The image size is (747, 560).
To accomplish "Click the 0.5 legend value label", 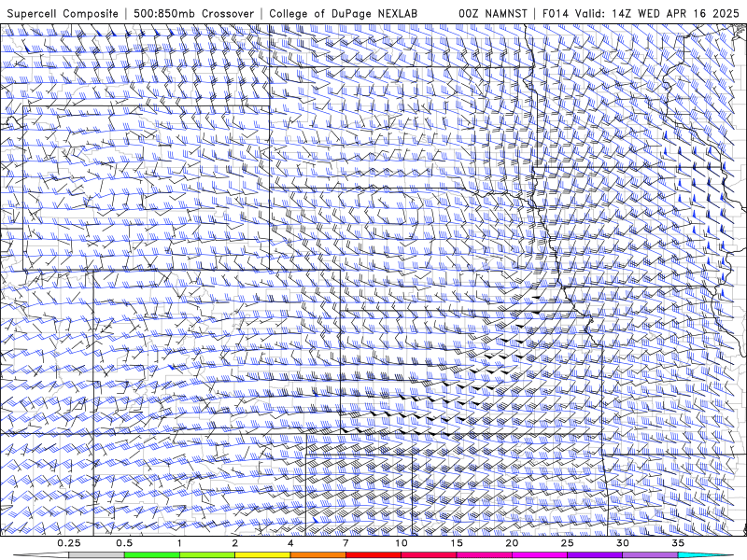I will 124,543.
